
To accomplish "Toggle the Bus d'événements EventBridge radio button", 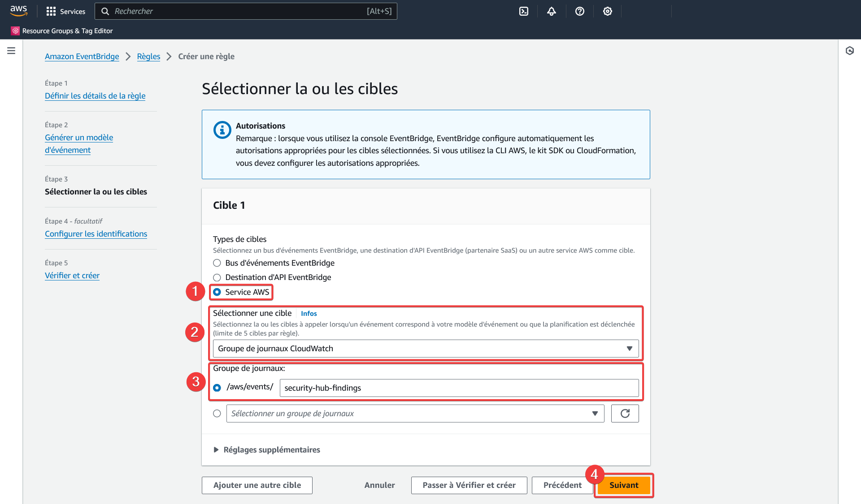I will 217,263.
